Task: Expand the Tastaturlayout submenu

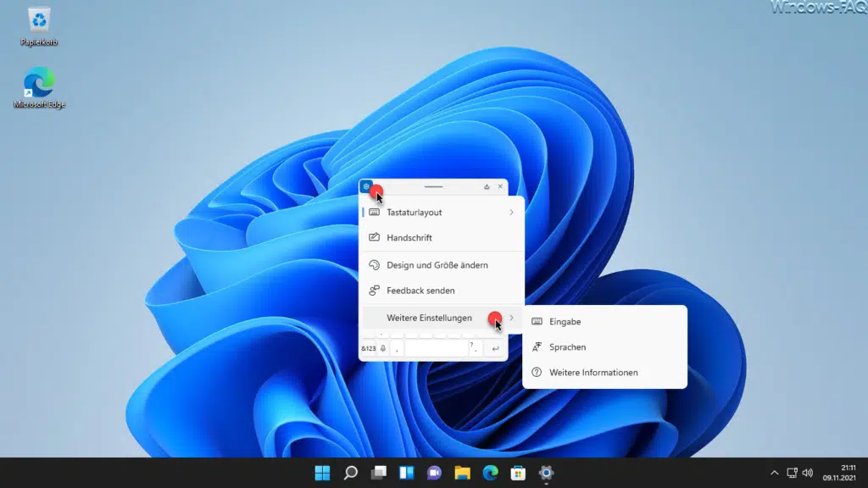Action: point(414,212)
